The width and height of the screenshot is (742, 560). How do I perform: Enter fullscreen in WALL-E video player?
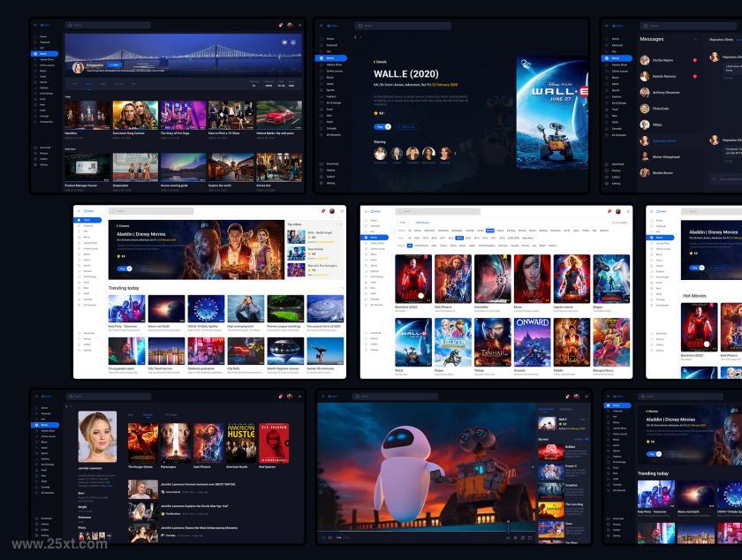[529, 537]
